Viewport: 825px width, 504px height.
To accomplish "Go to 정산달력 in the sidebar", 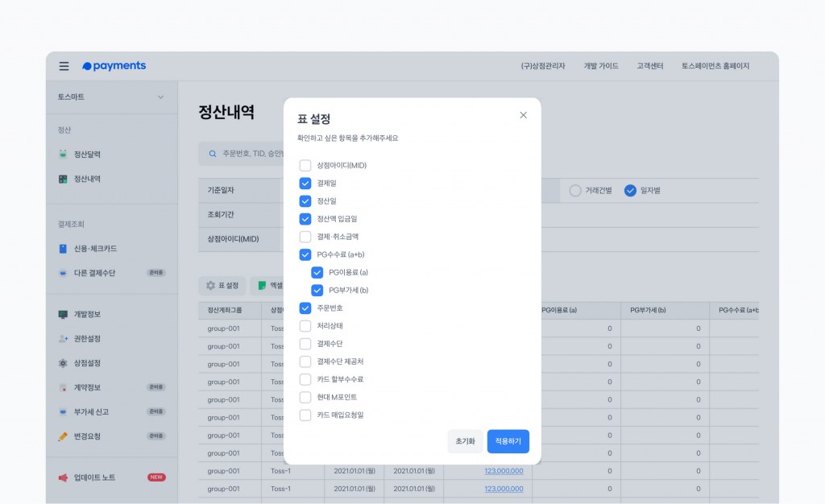I will coord(87,155).
